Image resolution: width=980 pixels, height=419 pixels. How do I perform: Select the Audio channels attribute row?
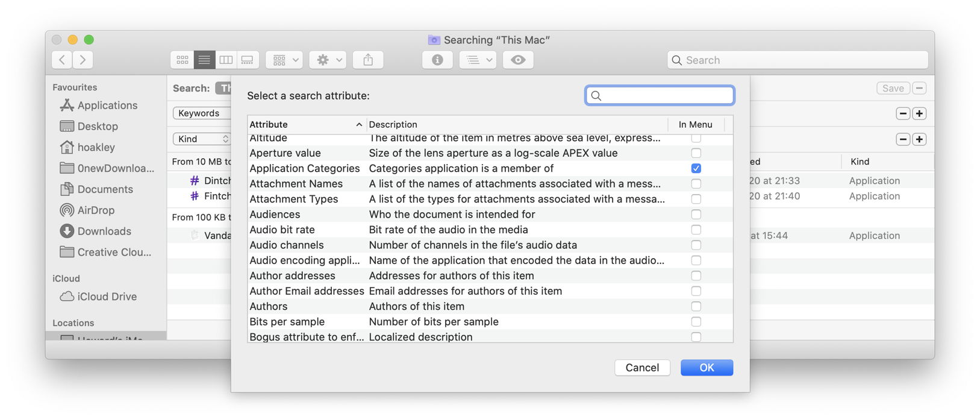coord(287,245)
